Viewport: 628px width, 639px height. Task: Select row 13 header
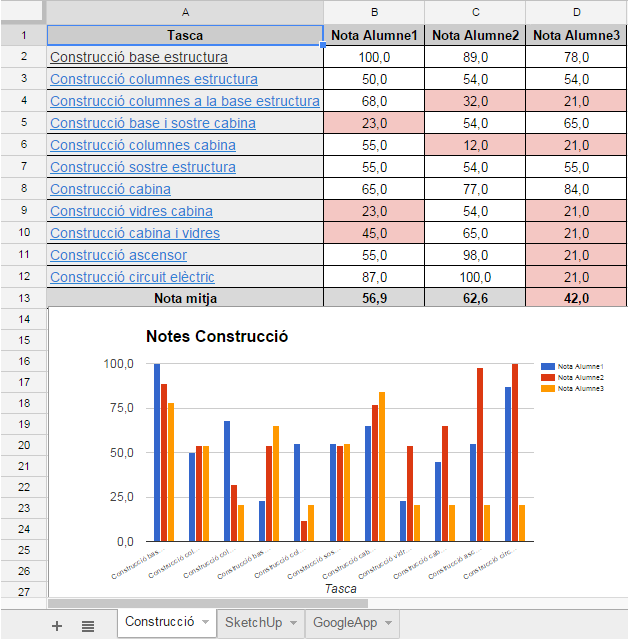pos(24,298)
